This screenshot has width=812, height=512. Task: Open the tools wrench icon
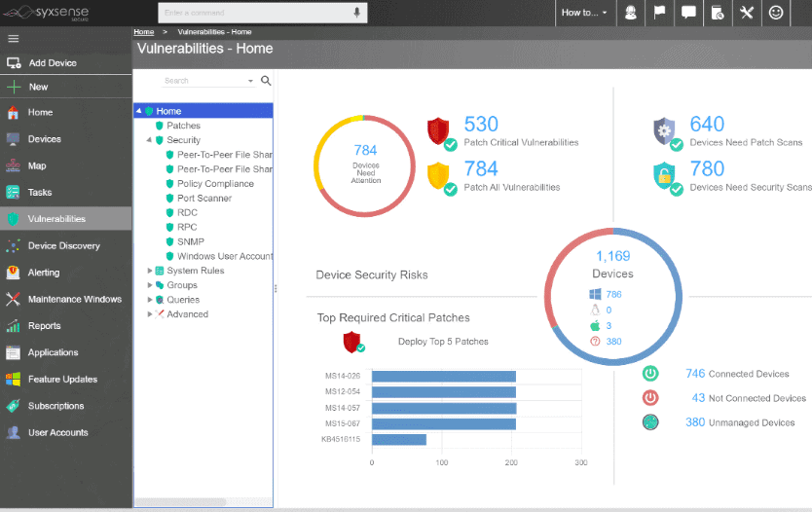(746, 13)
